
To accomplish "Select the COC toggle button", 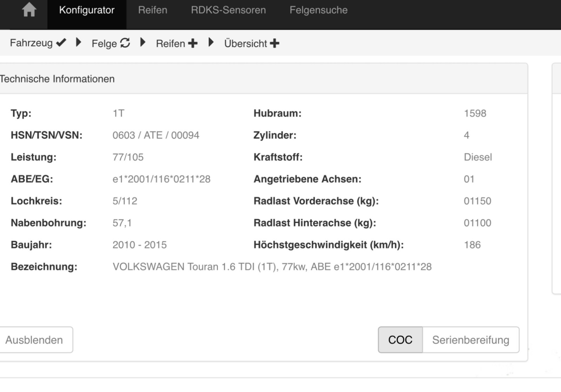I will click(x=400, y=340).
